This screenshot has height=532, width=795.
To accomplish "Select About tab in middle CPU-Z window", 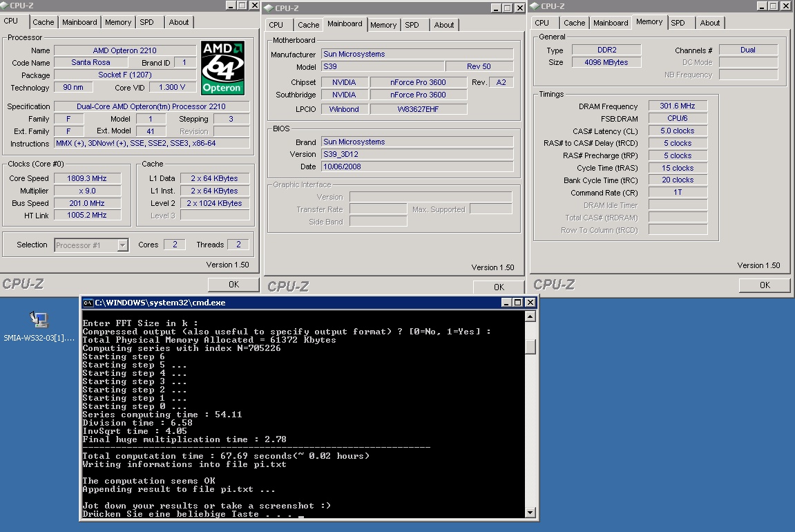I will tap(443, 25).
